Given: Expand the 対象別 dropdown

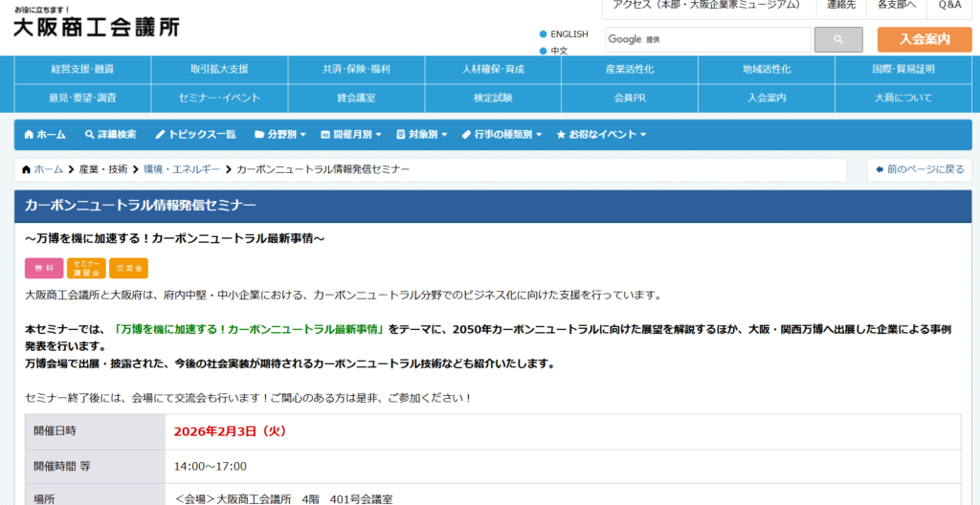Looking at the screenshot, I should tap(421, 135).
